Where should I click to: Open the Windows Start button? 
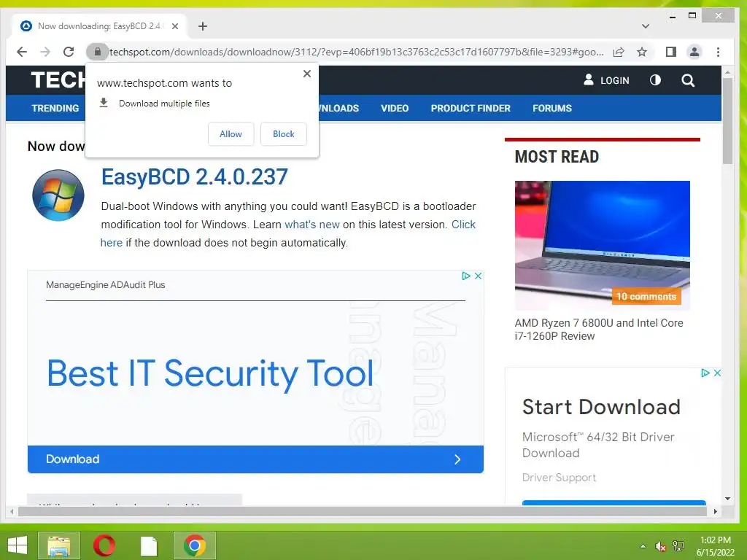tap(18, 545)
